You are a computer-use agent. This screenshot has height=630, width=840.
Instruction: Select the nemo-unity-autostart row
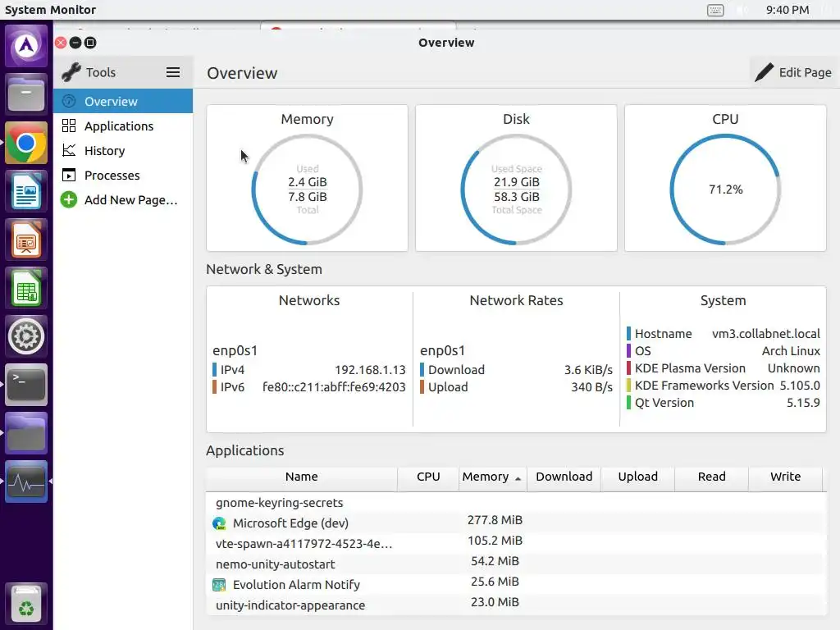click(x=516, y=564)
